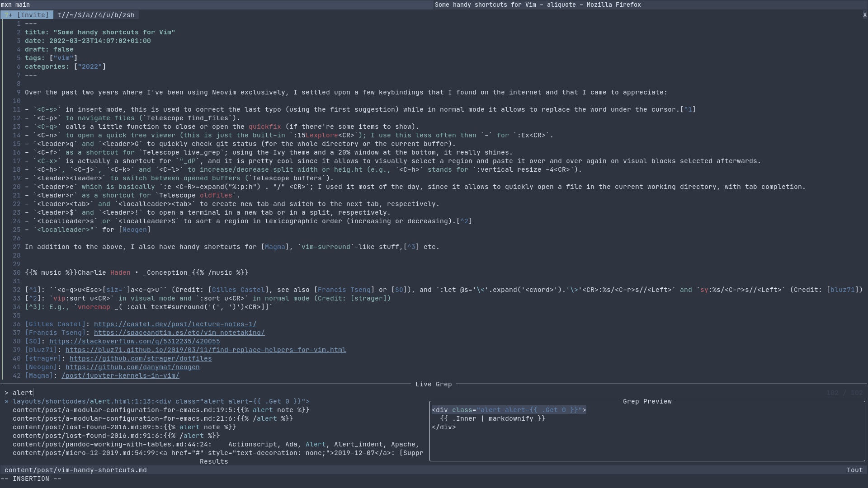Switch to the [Invite] tab
Viewport: 868px width, 488px height.
point(29,15)
